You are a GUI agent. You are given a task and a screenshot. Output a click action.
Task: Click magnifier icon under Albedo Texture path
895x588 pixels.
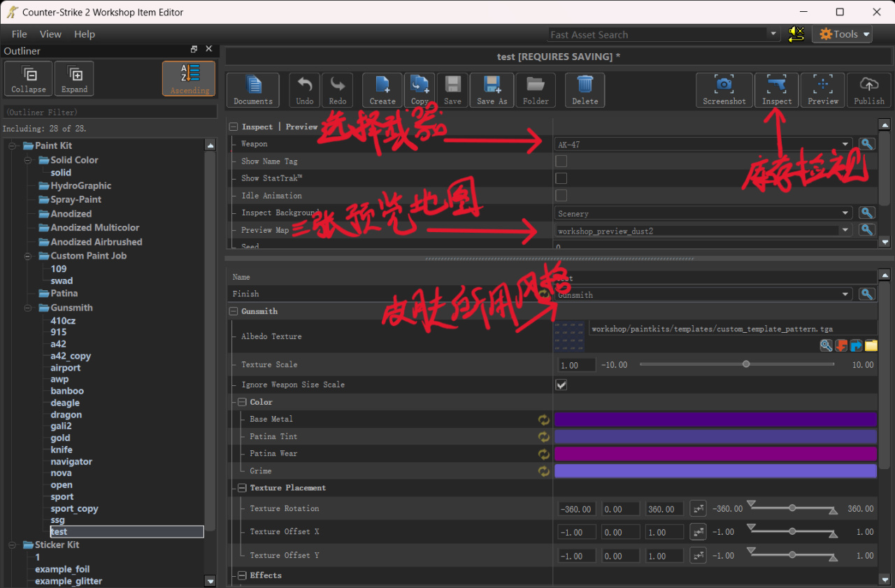click(826, 345)
